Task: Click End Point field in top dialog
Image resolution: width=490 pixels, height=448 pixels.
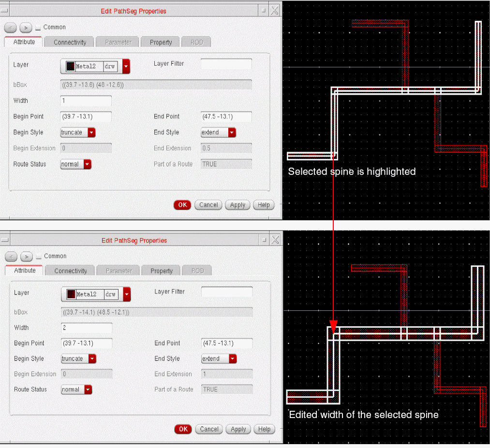Action: point(226,116)
